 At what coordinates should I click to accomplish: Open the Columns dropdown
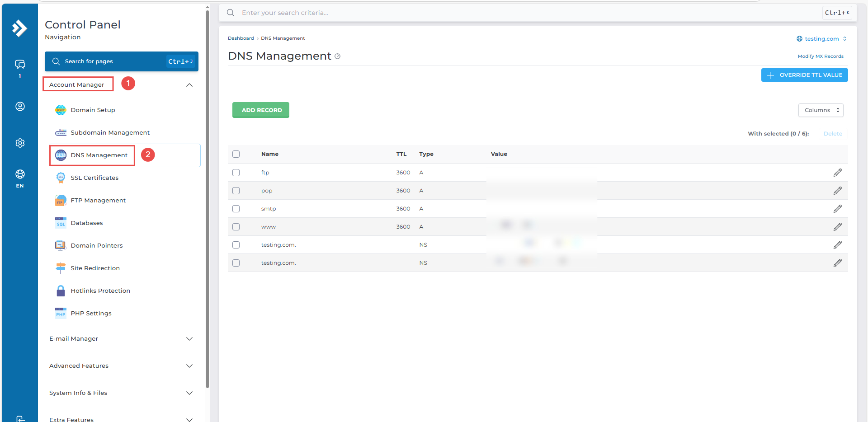click(821, 110)
